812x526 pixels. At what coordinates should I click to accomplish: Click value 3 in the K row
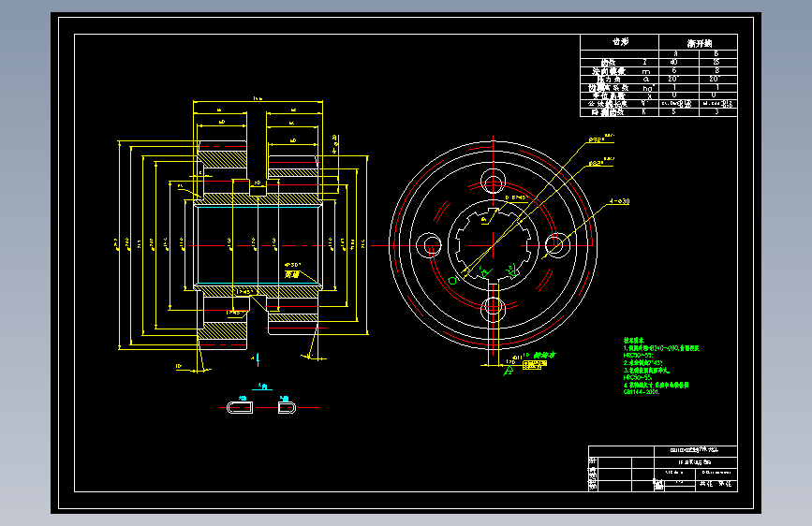click(x=716, y=111)
